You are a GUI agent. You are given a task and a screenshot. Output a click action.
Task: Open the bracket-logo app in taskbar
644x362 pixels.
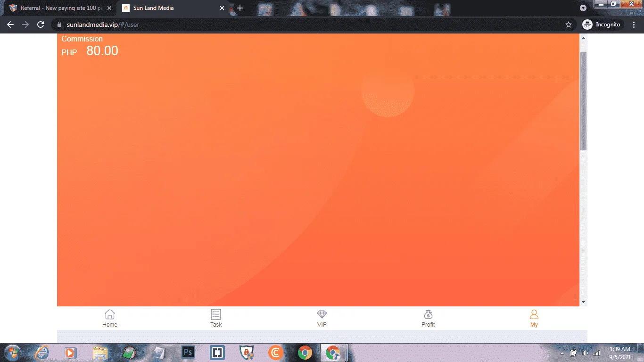click(217, 353)
